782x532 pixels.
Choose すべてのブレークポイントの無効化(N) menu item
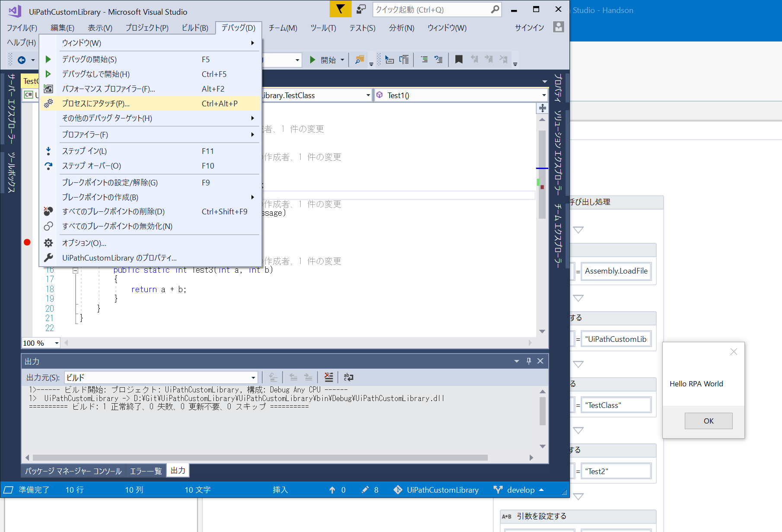(x=149, y=226)
